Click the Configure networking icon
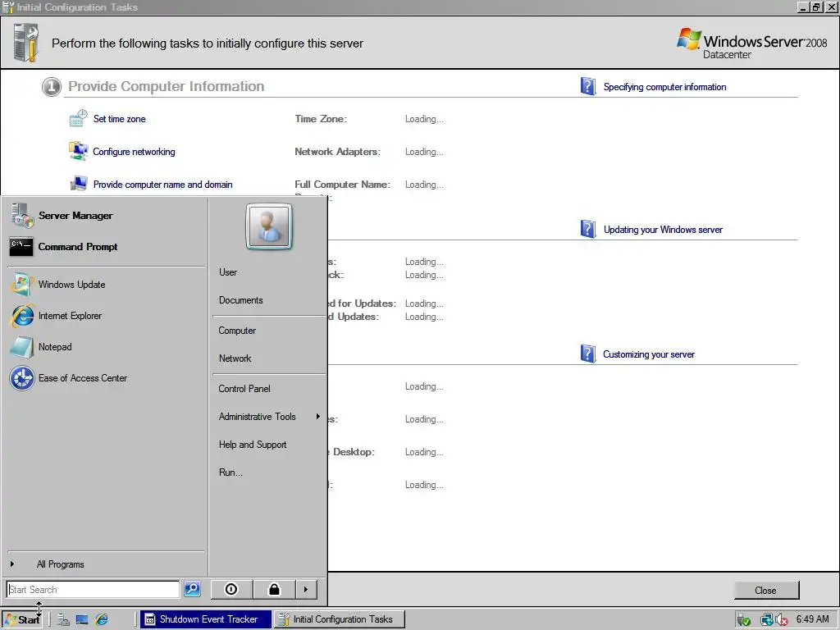This screenshot has height=630, width=840. pos(78,151)
